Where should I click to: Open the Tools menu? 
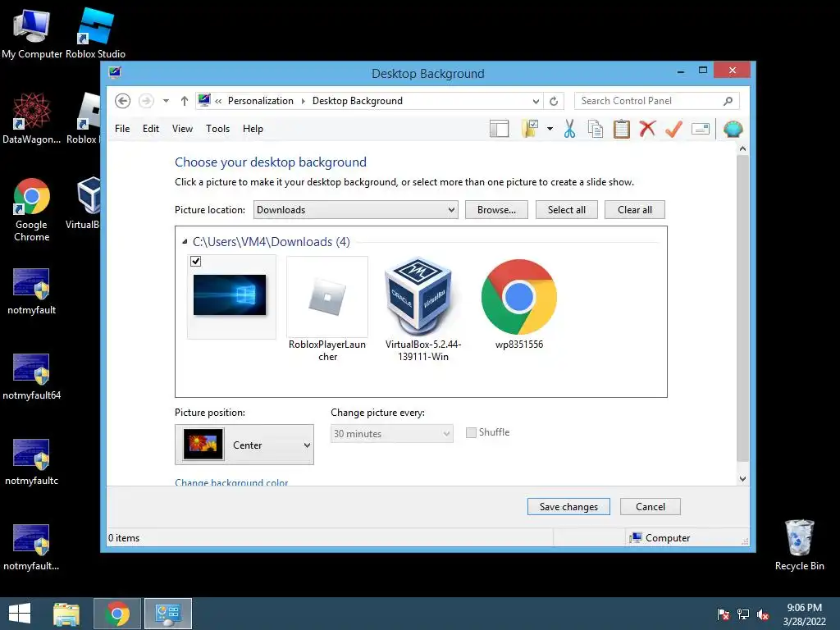217,129
